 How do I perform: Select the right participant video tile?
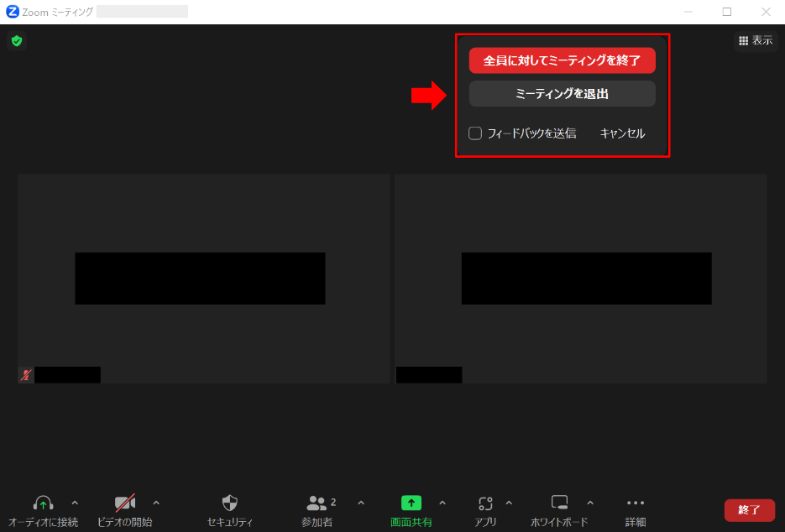[581, 279]
